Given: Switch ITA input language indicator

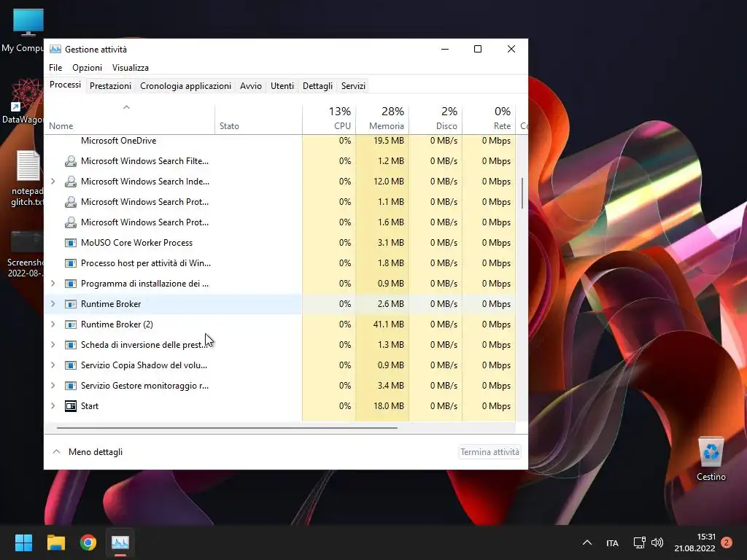Looking at the screenshot, I should coord(612,542).
